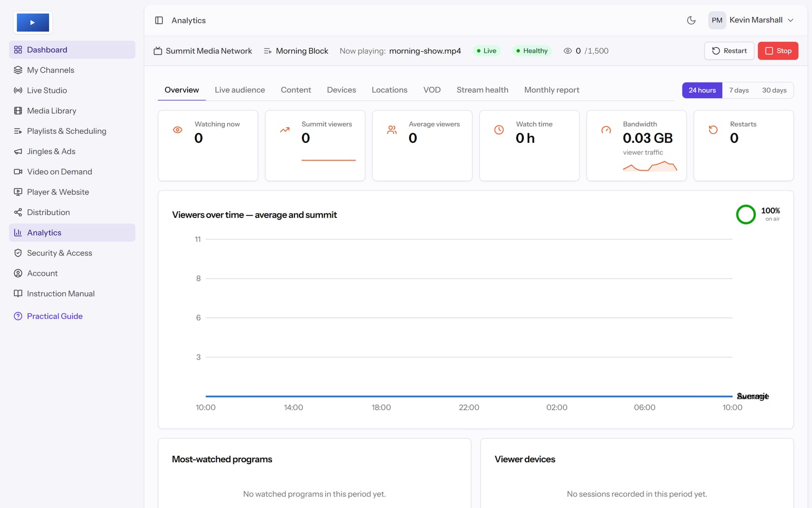The height and width of the screenshot is (508, 812).
Task: Click the Distribution share icon
Action: tap(18, 212)
